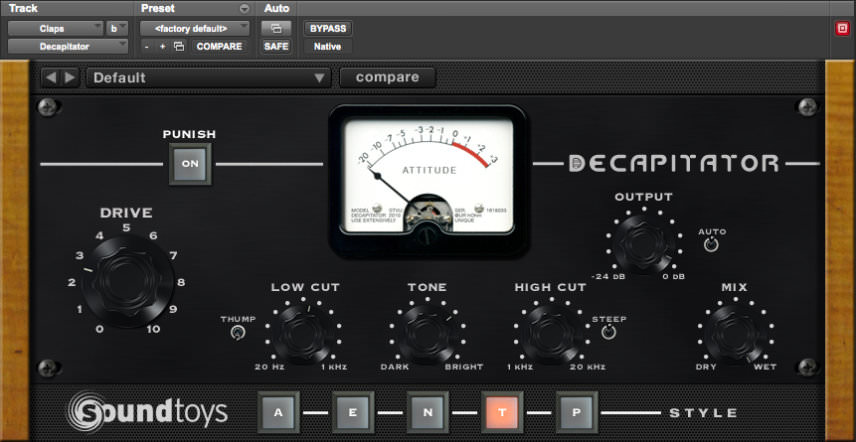The image size is (856, 442).
Task: Click the Track header label
Action: tap(23, 9)
